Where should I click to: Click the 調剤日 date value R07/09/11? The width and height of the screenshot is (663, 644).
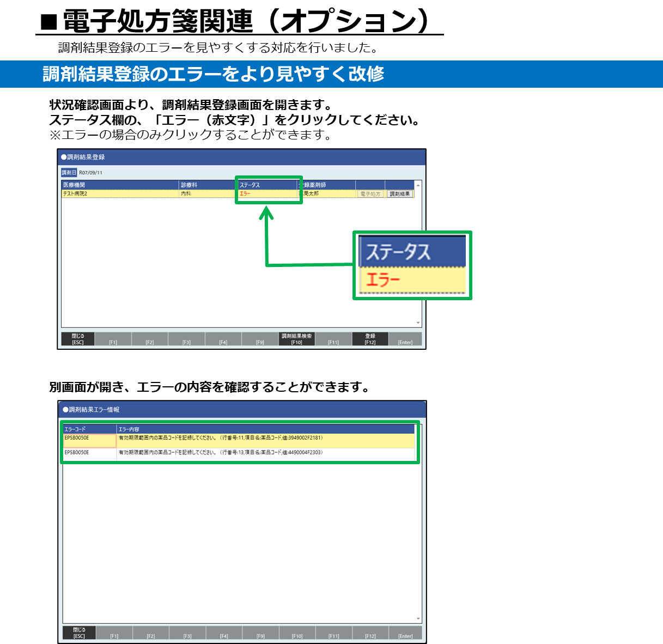(91, 173)
